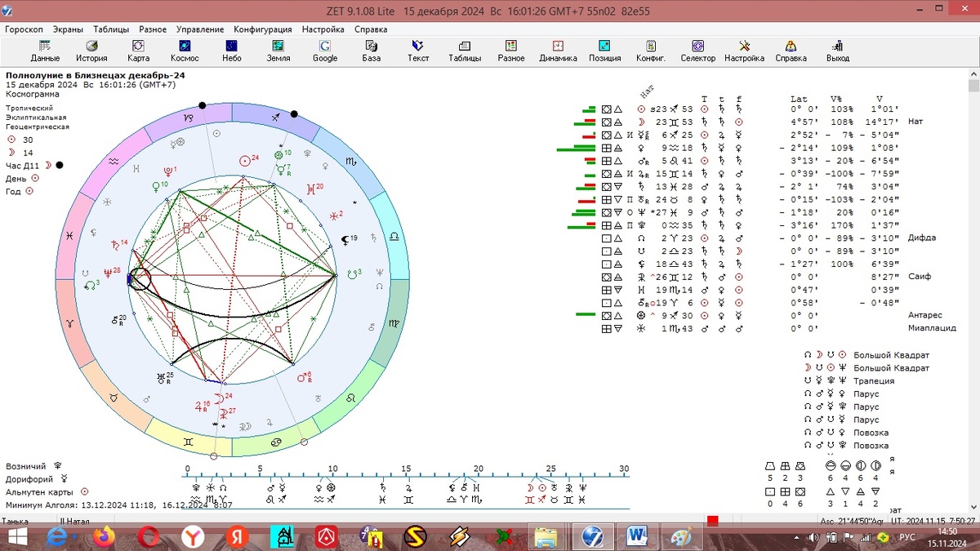Open the Справка help icon
Screen dimensions: 980x551
click(791, 51)
